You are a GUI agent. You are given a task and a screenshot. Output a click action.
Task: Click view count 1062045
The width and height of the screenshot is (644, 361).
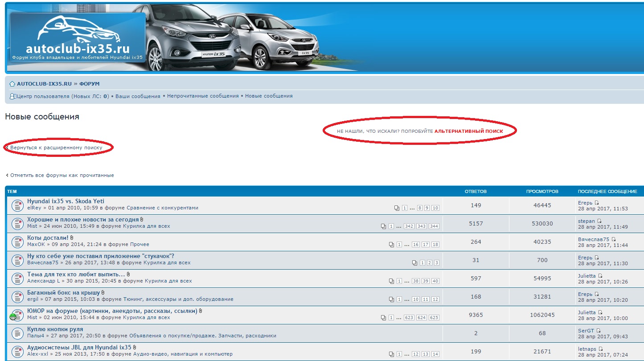542,315
